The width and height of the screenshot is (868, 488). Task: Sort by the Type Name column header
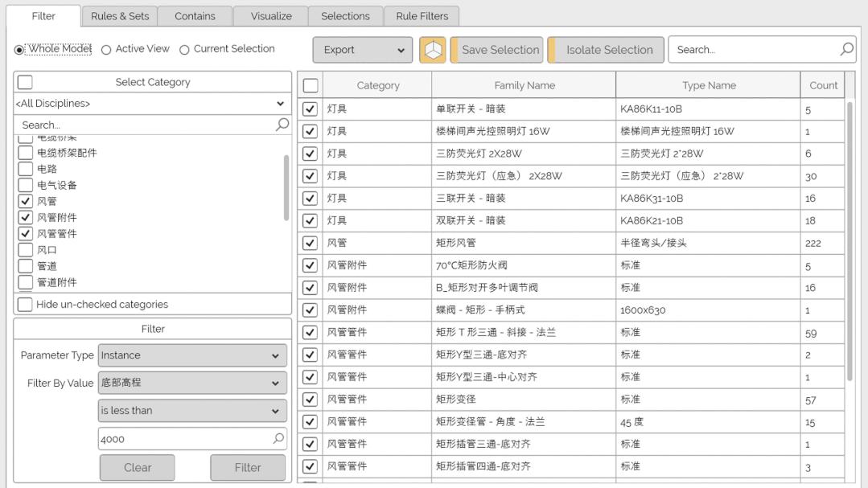pos(709,85)
